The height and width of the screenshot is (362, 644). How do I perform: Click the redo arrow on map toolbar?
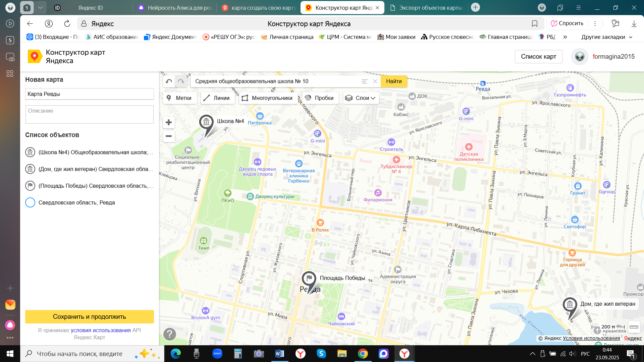181,81
